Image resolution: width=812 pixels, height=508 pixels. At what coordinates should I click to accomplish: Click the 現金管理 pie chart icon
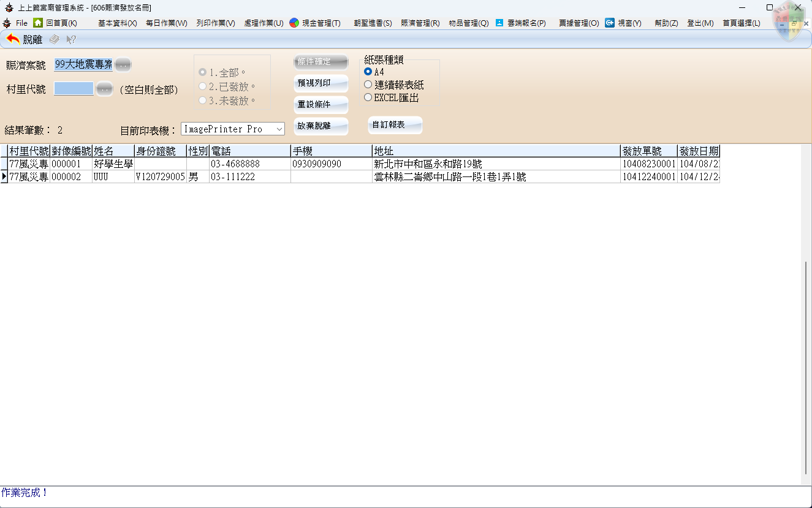coord(294,23)
